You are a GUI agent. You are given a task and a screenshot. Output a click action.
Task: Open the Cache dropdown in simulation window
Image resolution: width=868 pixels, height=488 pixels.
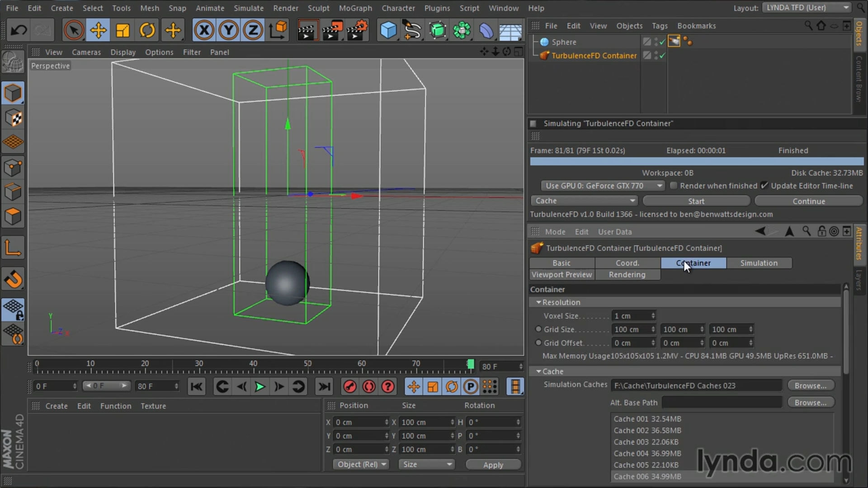click(x=585, y=201)
